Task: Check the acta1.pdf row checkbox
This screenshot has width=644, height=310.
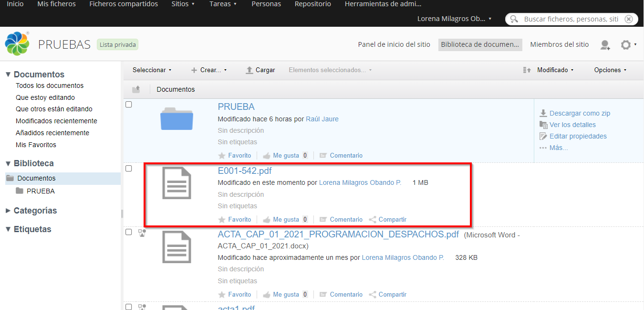Action: [x=128, y=307]
